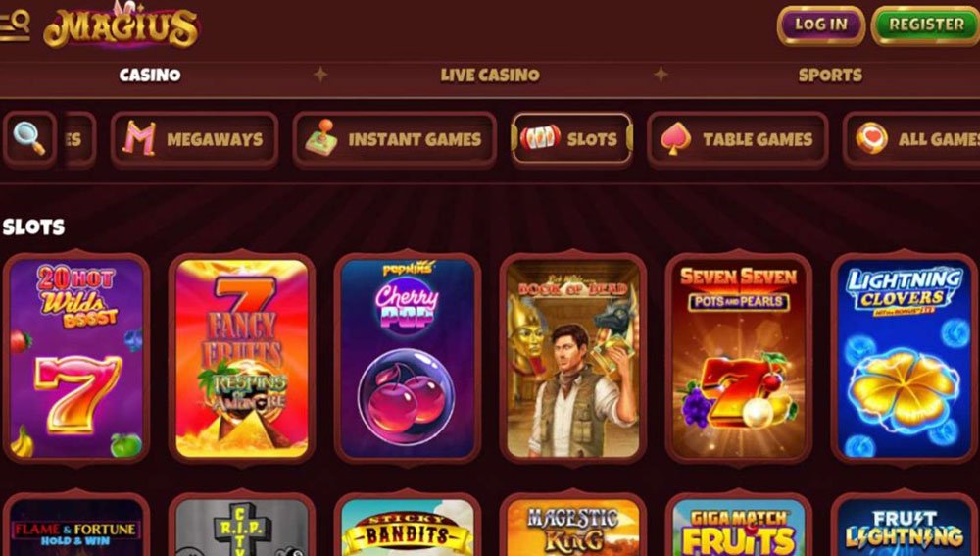Click the spade Table Games icon
Screen dimensions: 980x556
click(675, 139)
